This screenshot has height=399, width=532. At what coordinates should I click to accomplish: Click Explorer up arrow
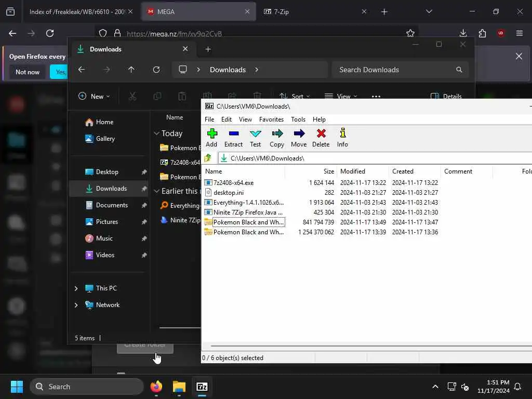131,70
